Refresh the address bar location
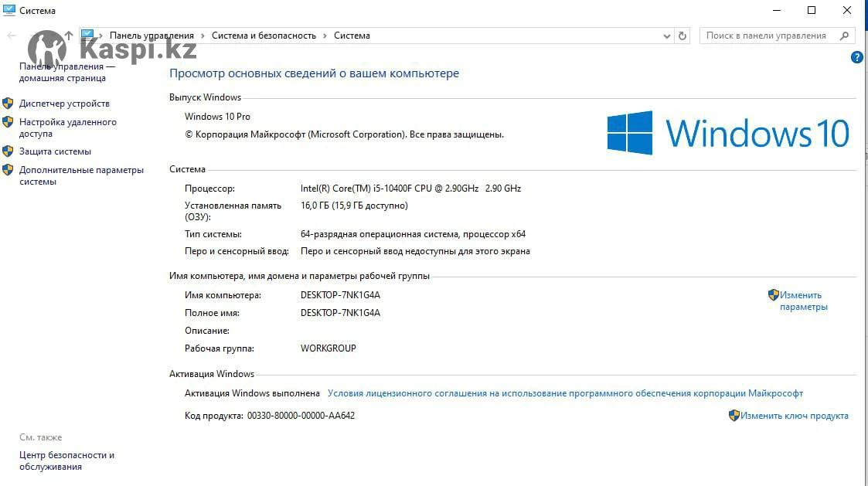868x486 pixels. click(682, 36)
